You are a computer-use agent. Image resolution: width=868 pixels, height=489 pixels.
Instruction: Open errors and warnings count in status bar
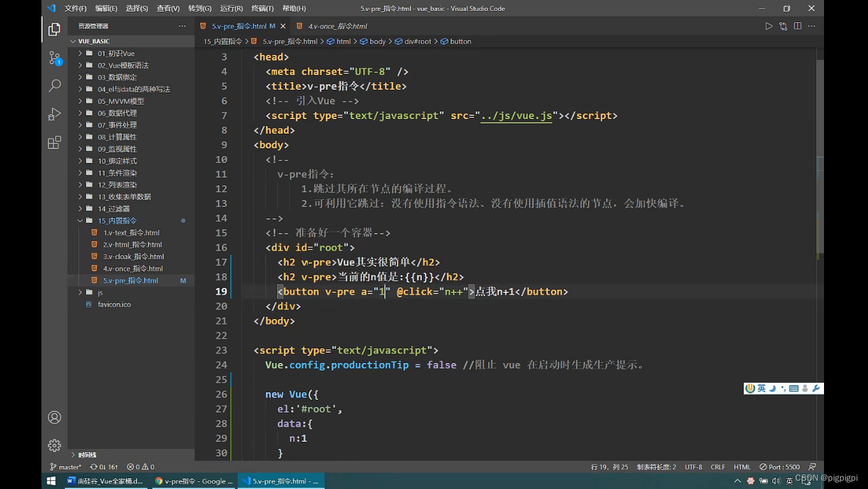[140, 467]
